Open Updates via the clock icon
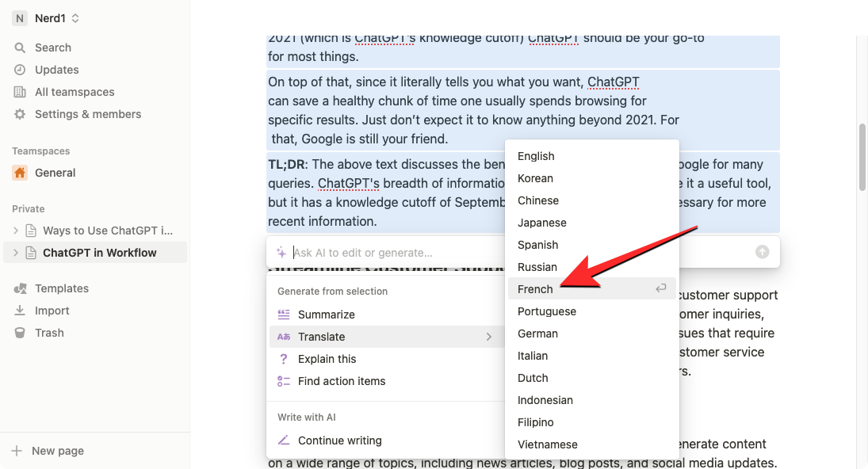Screen dimensions: 868x469 coord(20,70)
